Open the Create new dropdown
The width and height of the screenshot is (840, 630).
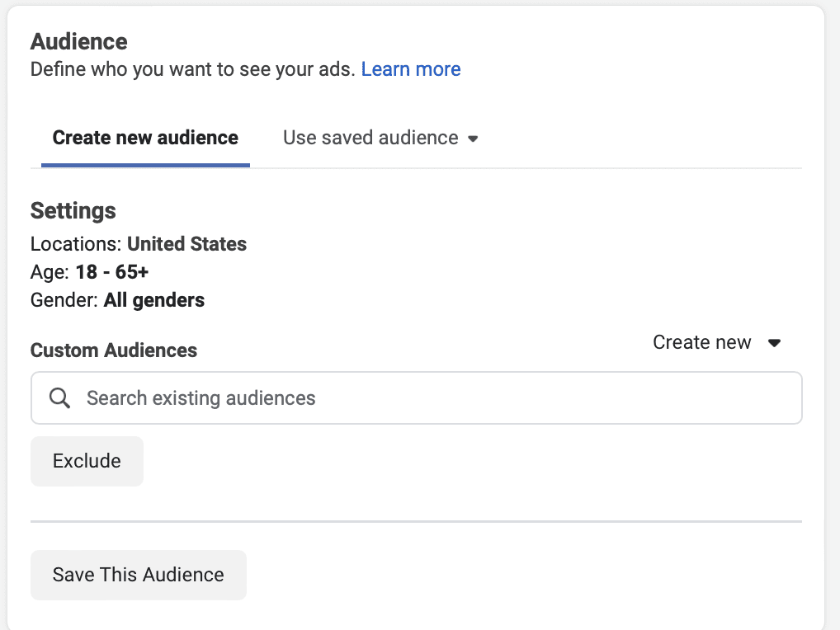tap(716, 342)
